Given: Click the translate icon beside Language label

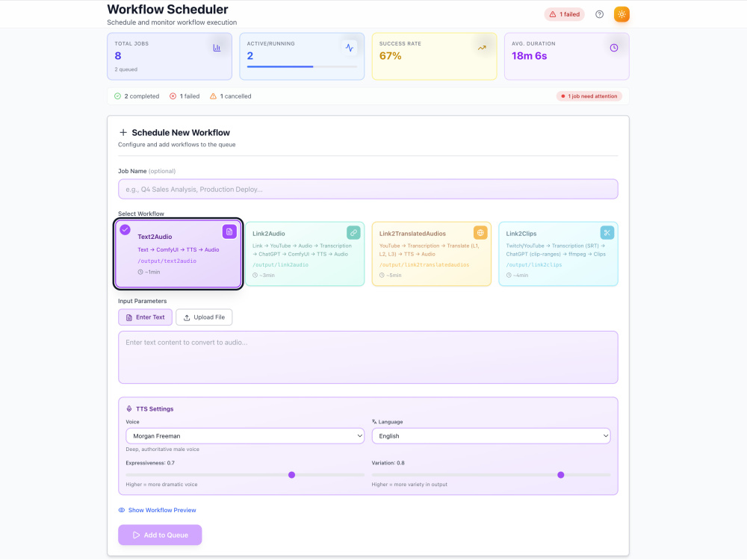Looking at the screenshot, I should click(x=374, y=422).
